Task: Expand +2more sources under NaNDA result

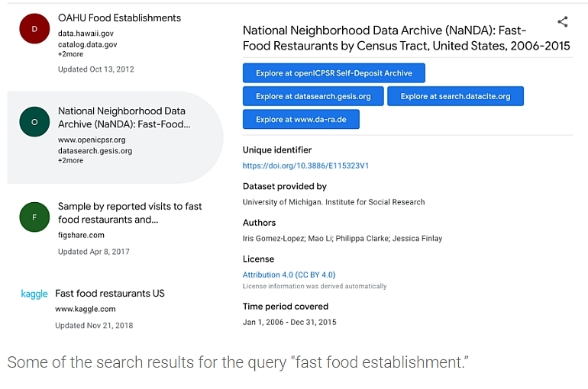Action: click(x=70, y=160)
